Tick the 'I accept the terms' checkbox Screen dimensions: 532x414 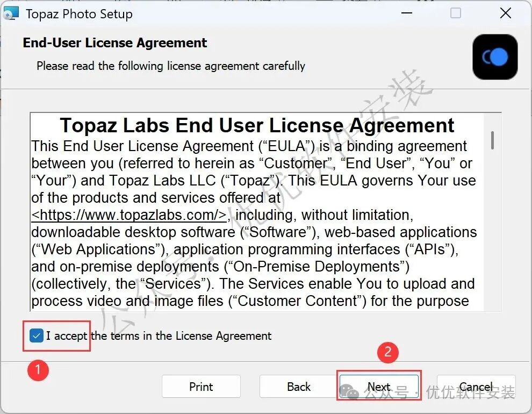(37, 336)
